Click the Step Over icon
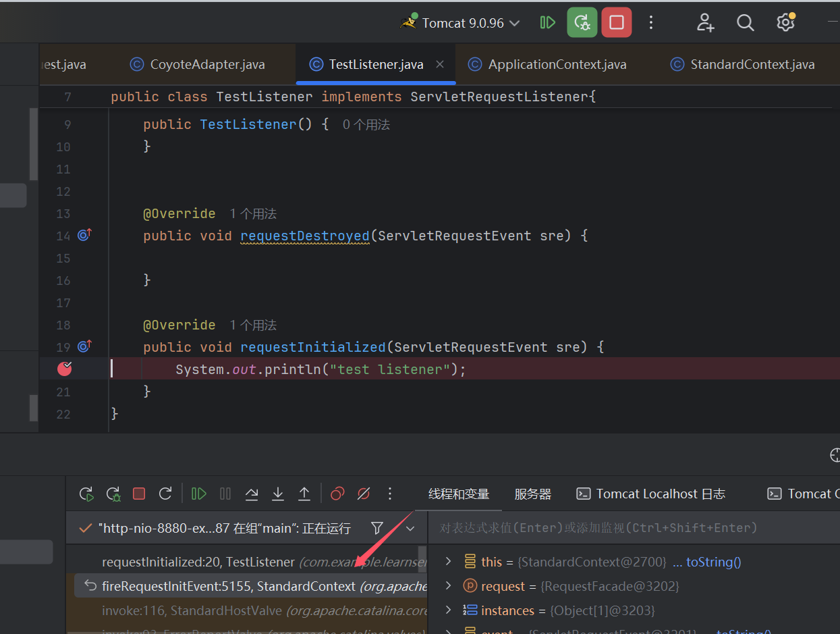Image resolution: width=840 pixels, height=634 pixels. (252, 494)
